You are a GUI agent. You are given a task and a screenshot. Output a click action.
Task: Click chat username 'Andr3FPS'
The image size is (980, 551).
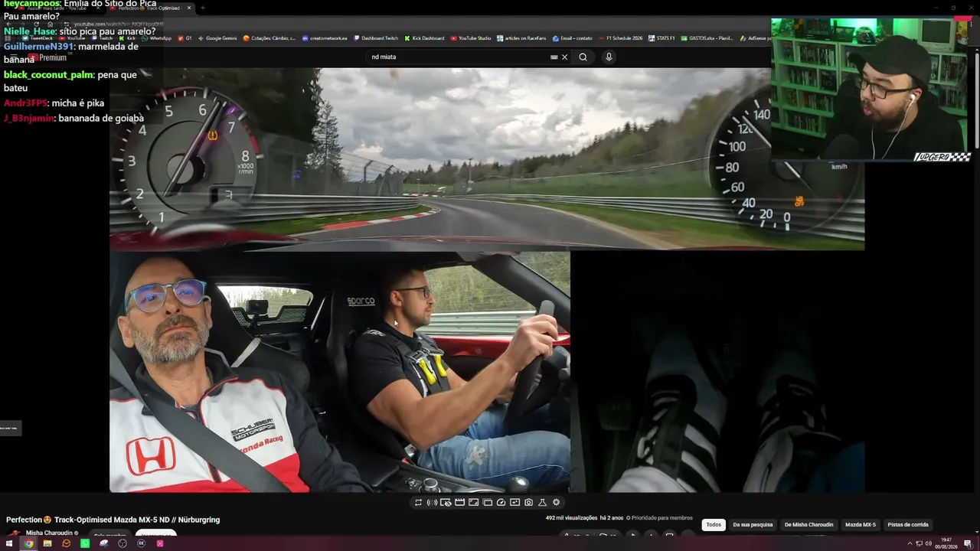point(25,103)
